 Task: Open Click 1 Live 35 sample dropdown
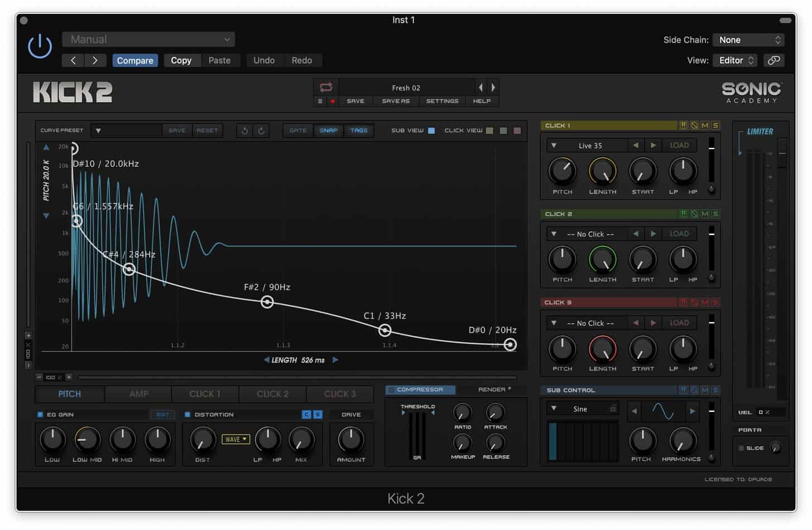click(587, 145)
